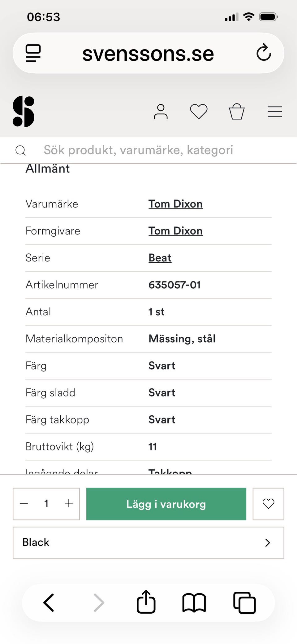Reload the page in Safari
The image size is (297, 644).
[x=264, y=53]
